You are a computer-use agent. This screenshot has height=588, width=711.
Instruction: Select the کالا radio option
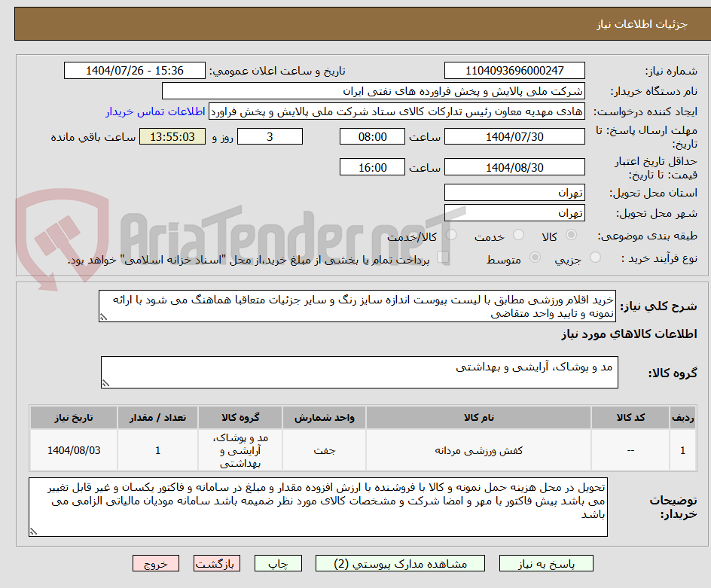(x=571, y=236)
